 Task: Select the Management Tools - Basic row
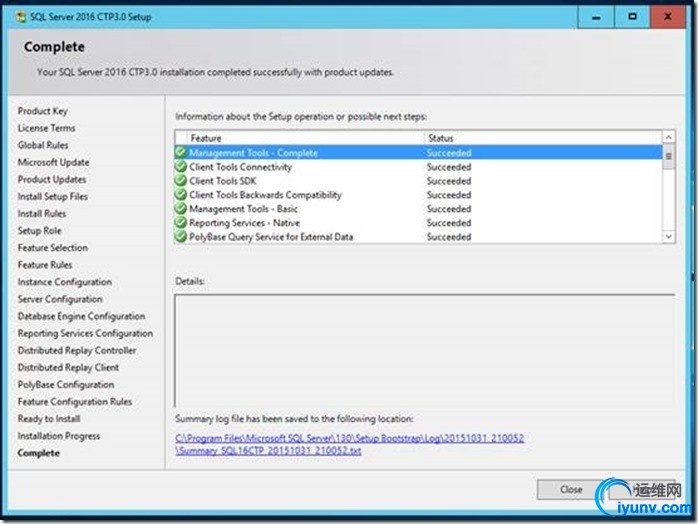[418, 209]
